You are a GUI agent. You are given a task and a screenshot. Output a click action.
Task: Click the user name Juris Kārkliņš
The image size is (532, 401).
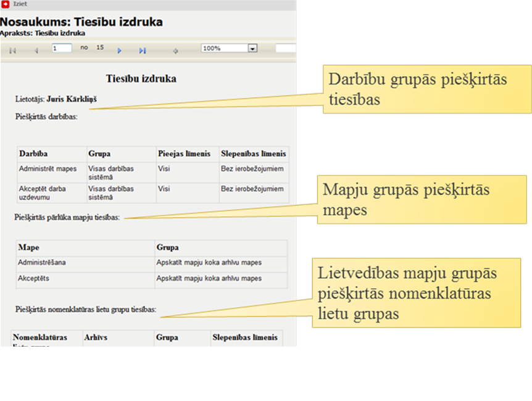[x=71, y=99]
